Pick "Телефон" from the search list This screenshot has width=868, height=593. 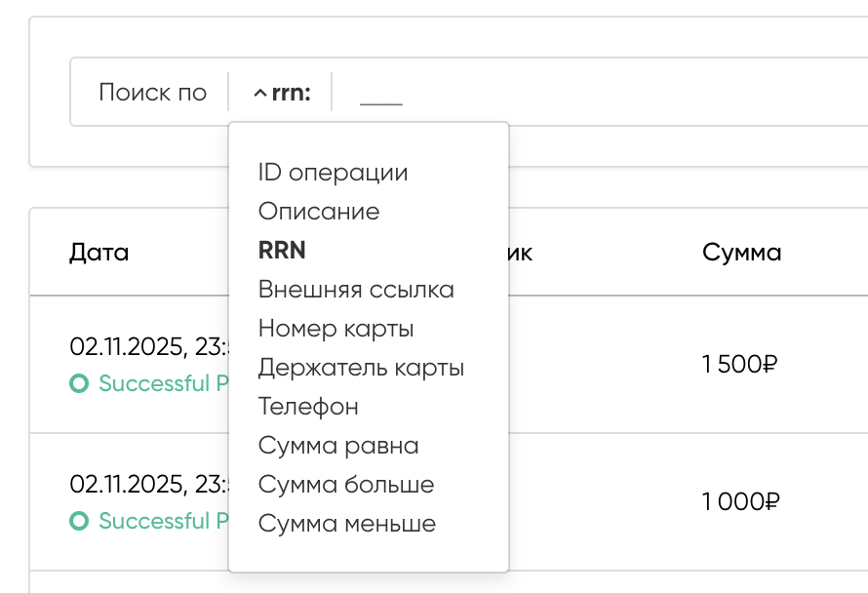pyautogui.click(x=308, y=407)
